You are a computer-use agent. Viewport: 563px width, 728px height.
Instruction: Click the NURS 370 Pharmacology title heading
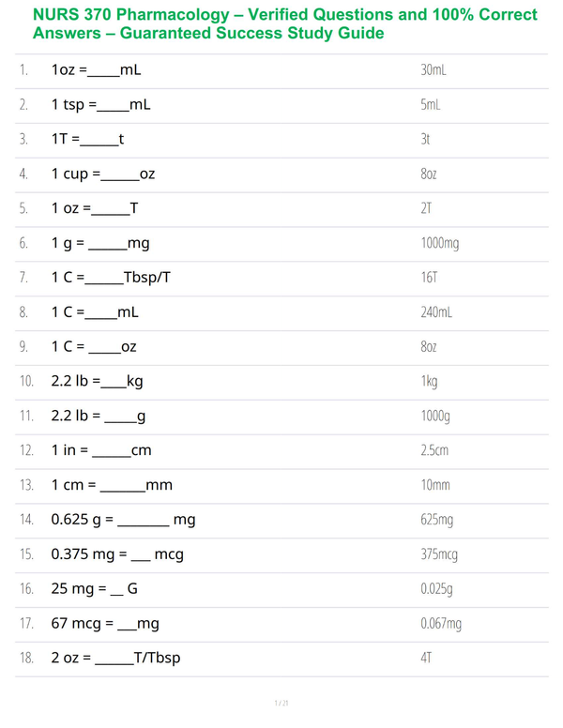pos(284,23)
